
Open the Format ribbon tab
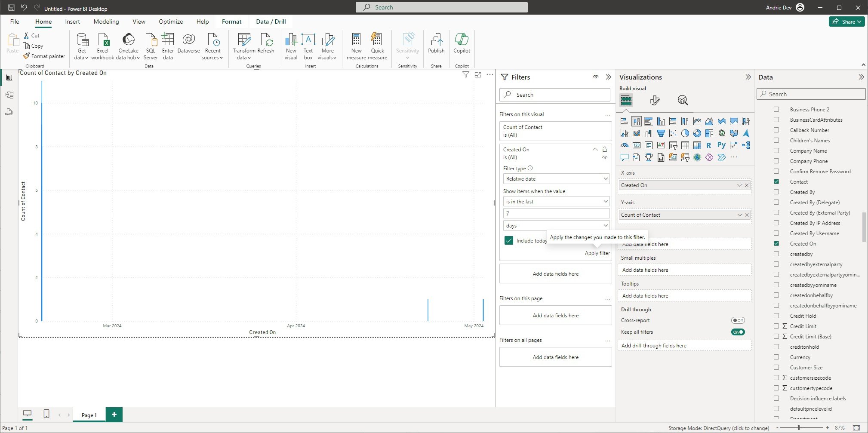point(231,21)
